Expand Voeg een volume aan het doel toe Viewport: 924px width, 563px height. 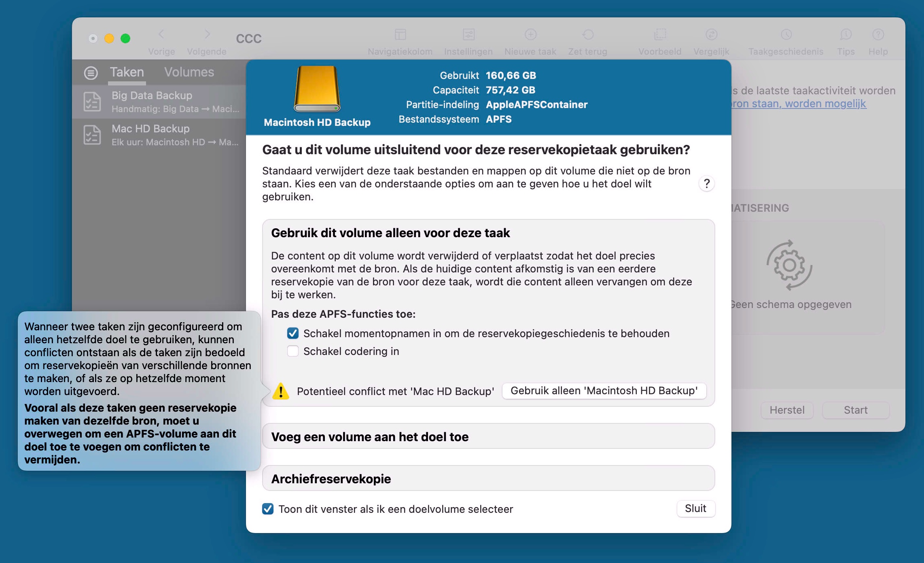[x=488, y=436]
